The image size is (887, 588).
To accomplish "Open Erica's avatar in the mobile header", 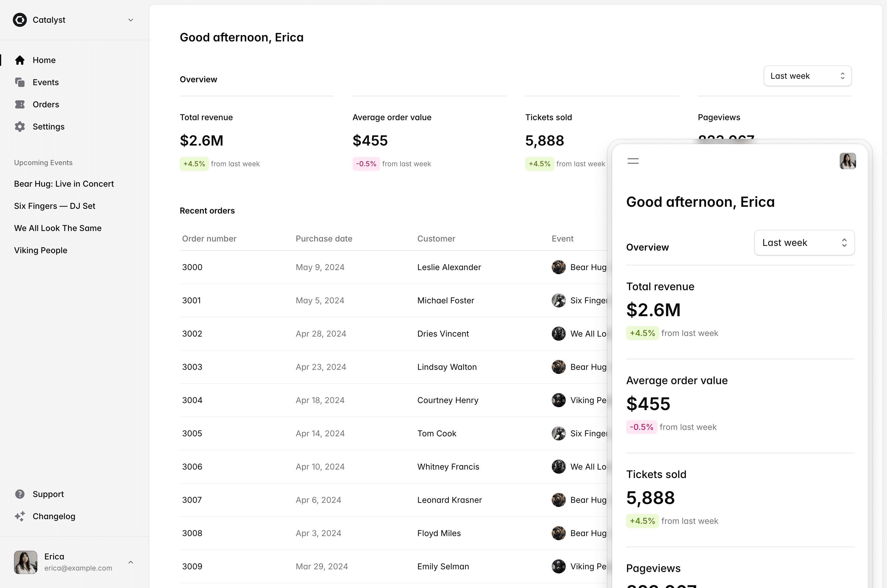I will point(848,161).
